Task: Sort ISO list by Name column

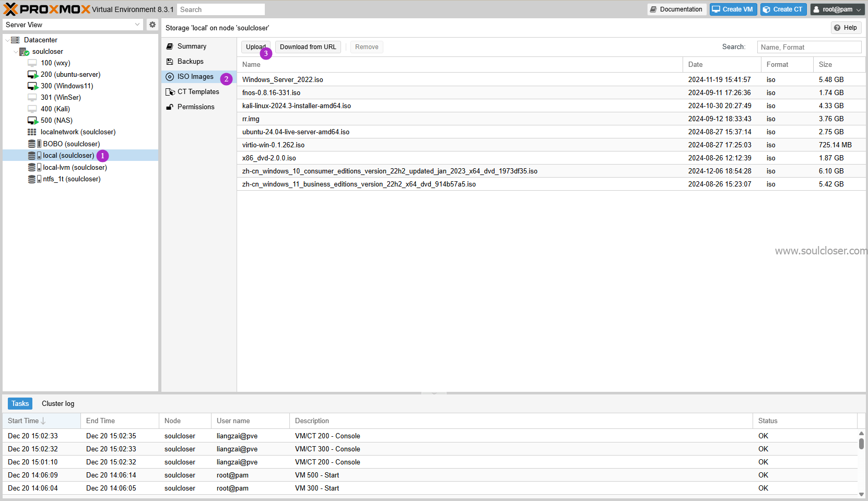Action: point(460,64)
